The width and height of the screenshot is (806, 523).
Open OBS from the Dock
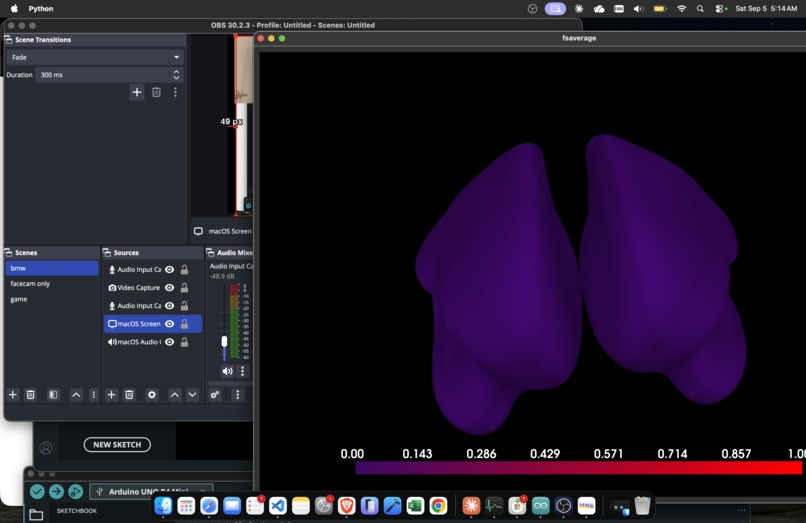click(563, 506)
